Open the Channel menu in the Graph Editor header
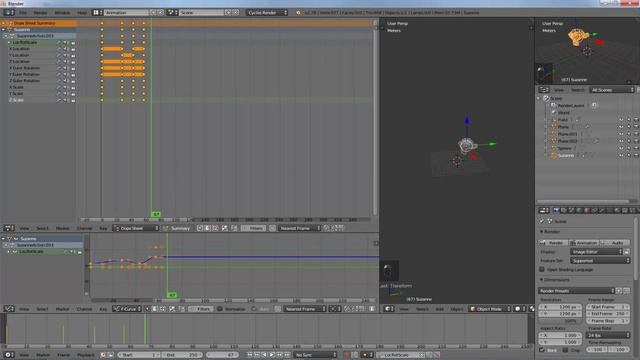This screenshot has width=640, height=360. [84, 309]
